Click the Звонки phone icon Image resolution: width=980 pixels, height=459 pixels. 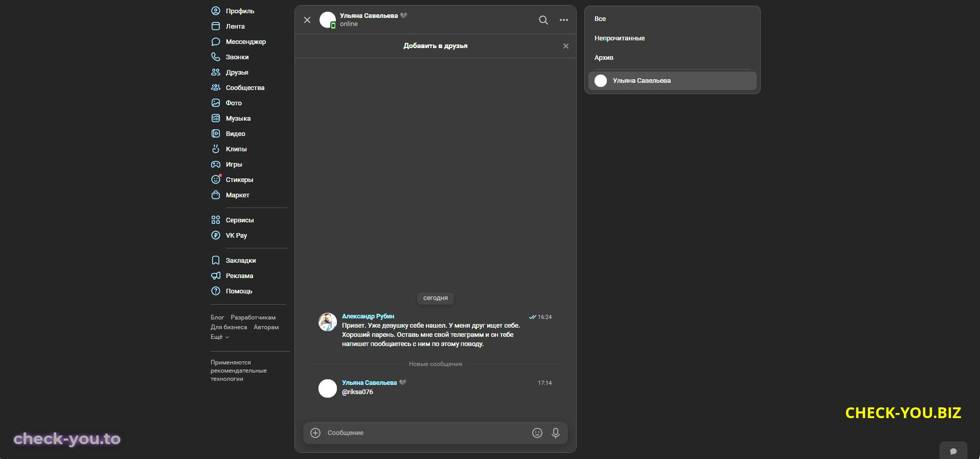[x=216, y=57]
